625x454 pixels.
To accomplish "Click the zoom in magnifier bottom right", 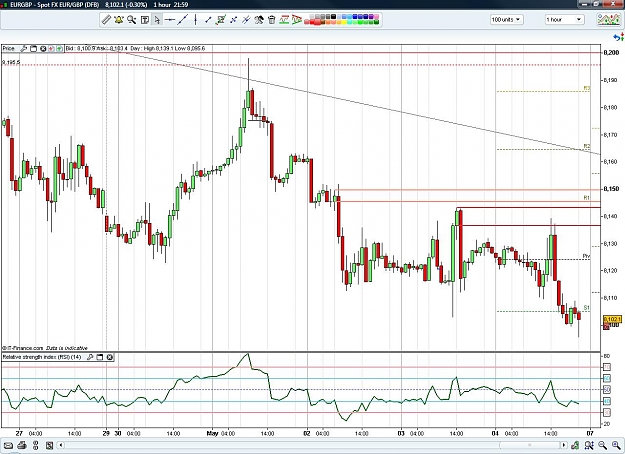I will 616,445.
